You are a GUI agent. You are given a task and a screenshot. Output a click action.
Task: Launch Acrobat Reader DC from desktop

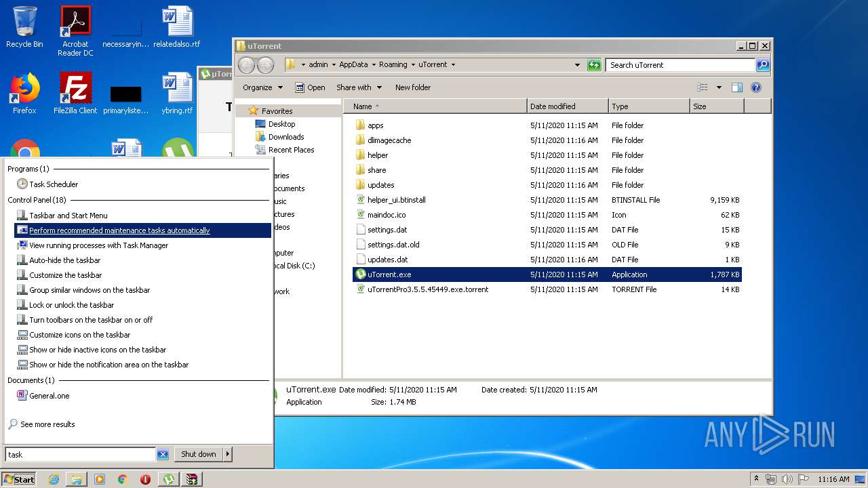(75, 31)
